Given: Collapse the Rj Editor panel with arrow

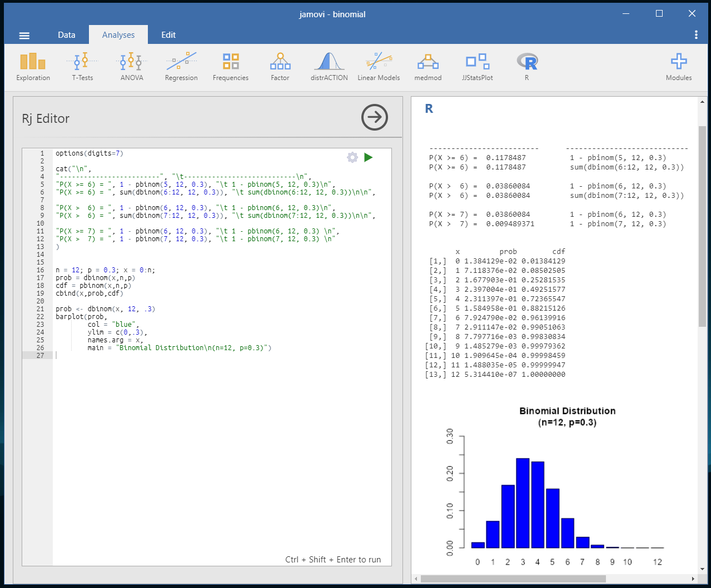Looking at the screenshot, I should (x=375, y=117).
